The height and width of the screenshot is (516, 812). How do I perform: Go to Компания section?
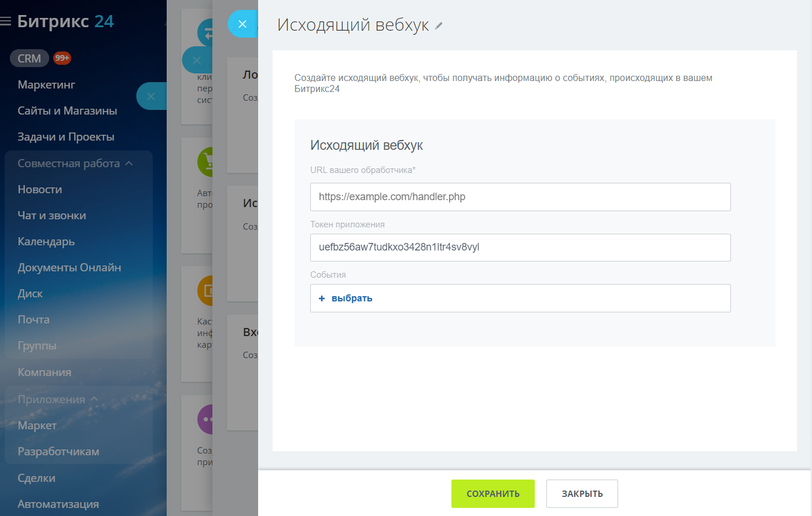click(45, 372)
